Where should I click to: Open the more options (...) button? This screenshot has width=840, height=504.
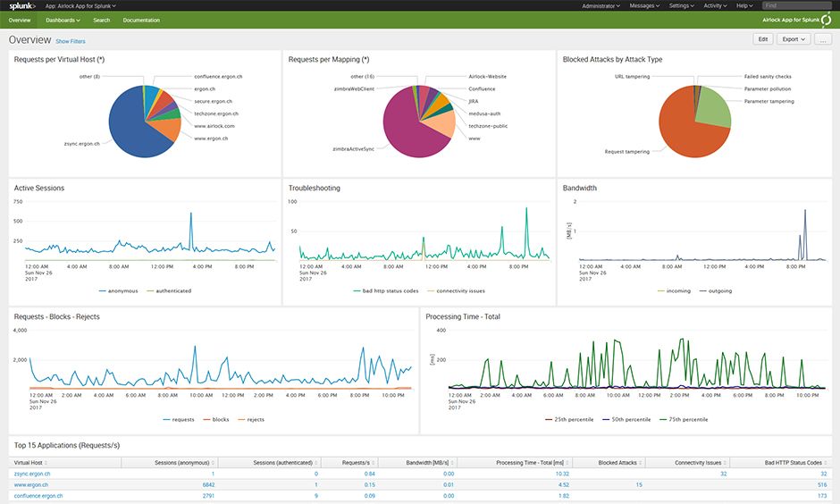click(x=823, y=39)
